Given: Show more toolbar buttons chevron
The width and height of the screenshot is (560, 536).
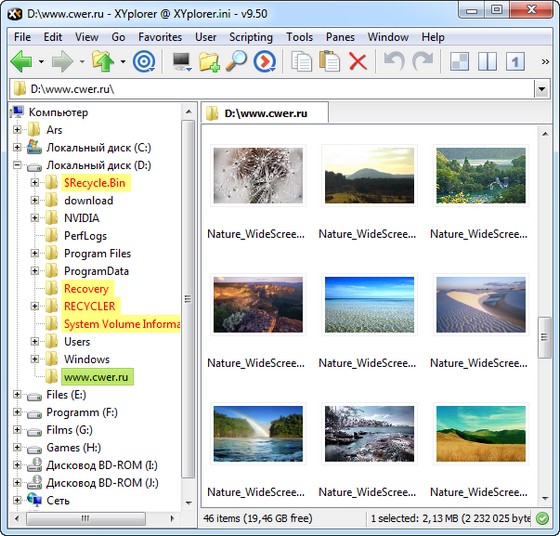Looking at the screenshot, I should [x=545, y=62].
